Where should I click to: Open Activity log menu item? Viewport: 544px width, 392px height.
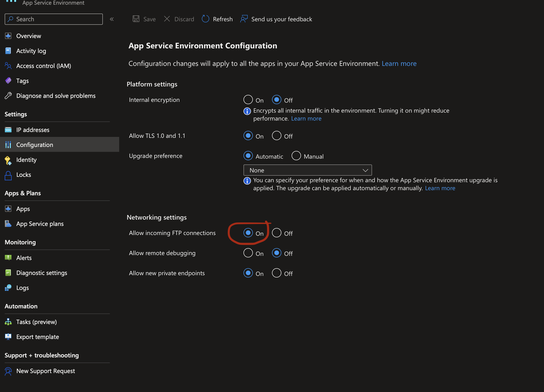click(31, 51)
